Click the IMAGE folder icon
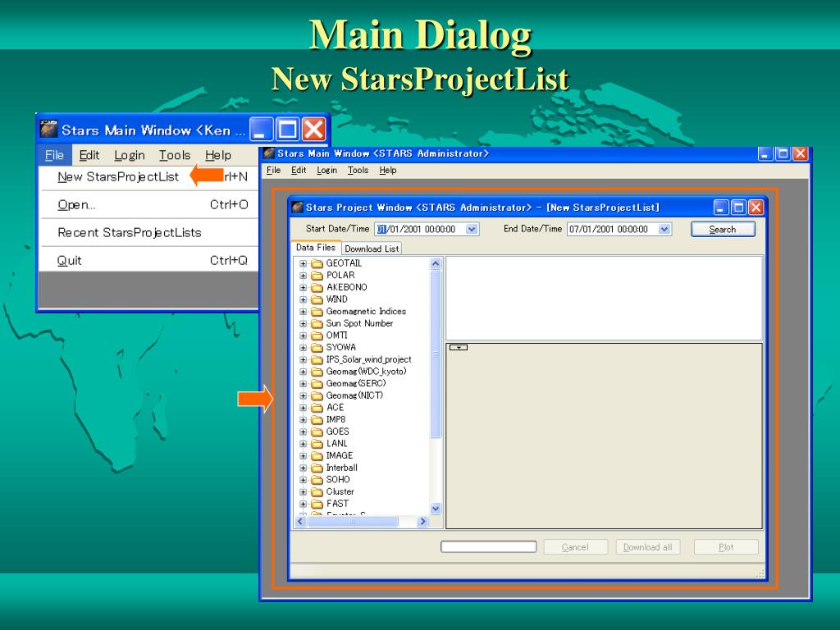Image resolution: width=840 pixels, height=630 pixels. [317, 456]
